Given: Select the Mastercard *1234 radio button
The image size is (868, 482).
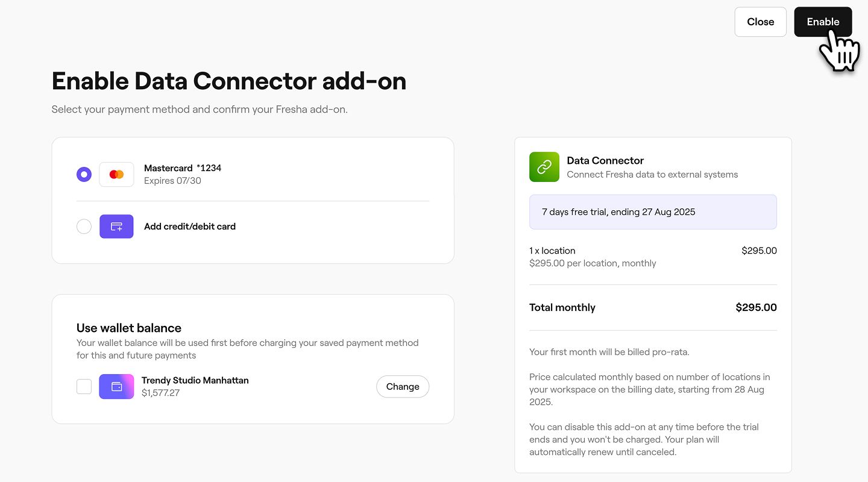Looking at the screenshot, I should pos(84,174).
